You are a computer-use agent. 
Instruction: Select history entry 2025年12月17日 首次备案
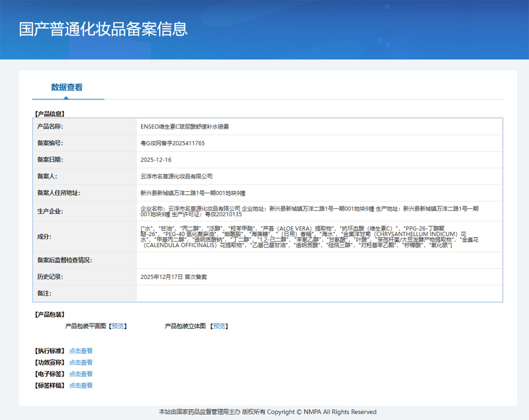coord(174,277)
